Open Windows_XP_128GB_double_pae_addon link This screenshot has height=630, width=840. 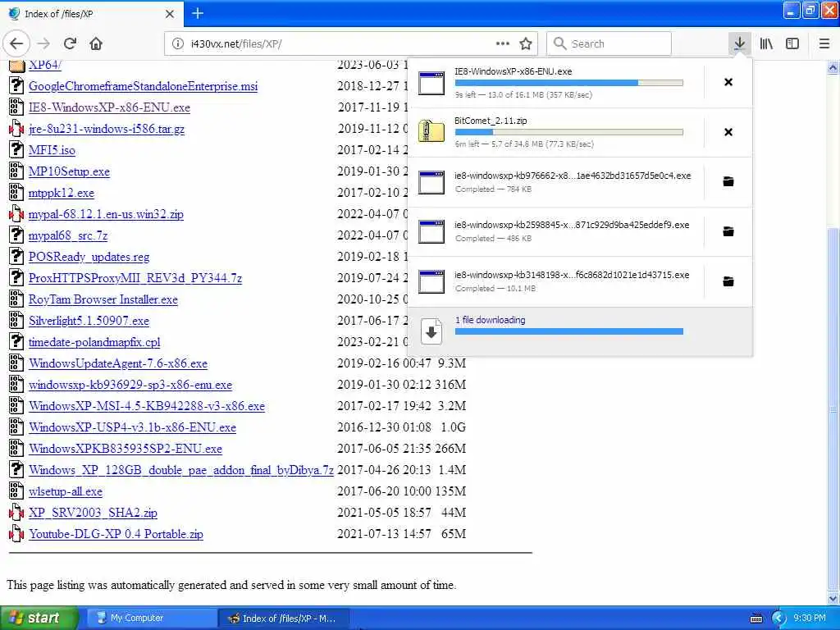point(181,470)
